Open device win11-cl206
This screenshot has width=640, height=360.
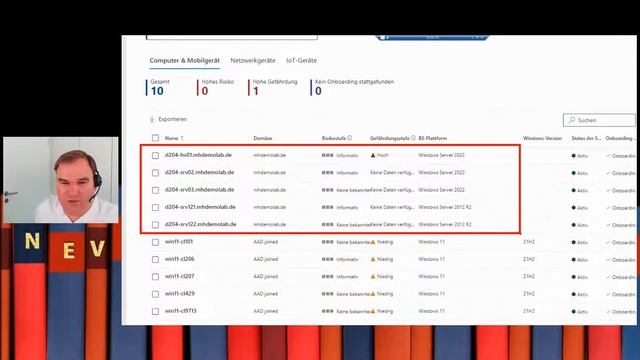(x=180, y=259)
